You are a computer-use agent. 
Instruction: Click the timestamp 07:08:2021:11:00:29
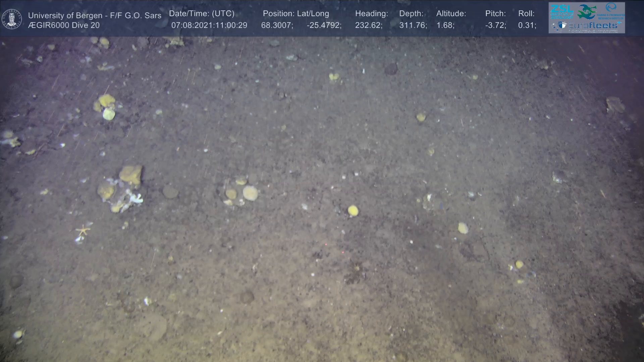[209, 25]
